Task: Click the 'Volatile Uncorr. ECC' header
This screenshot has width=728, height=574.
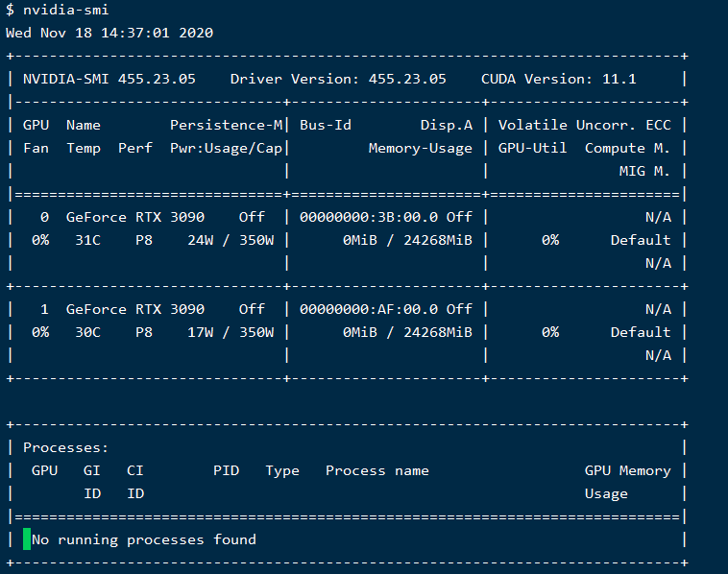Action: click(x=585, y=125)
